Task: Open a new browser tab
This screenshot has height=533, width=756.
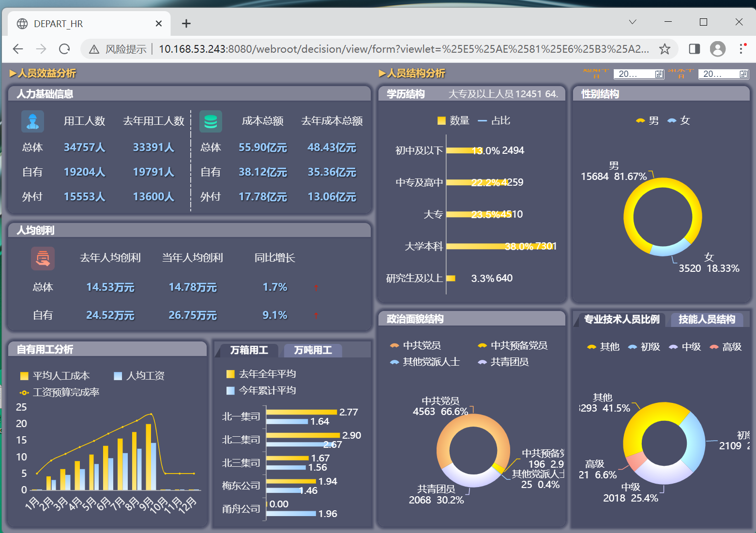Action: point(186,23)
